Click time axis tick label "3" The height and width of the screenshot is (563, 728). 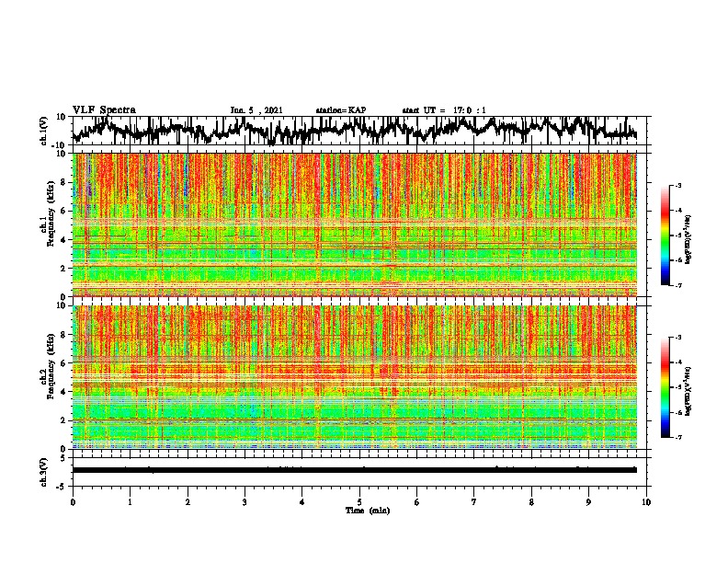245,502
